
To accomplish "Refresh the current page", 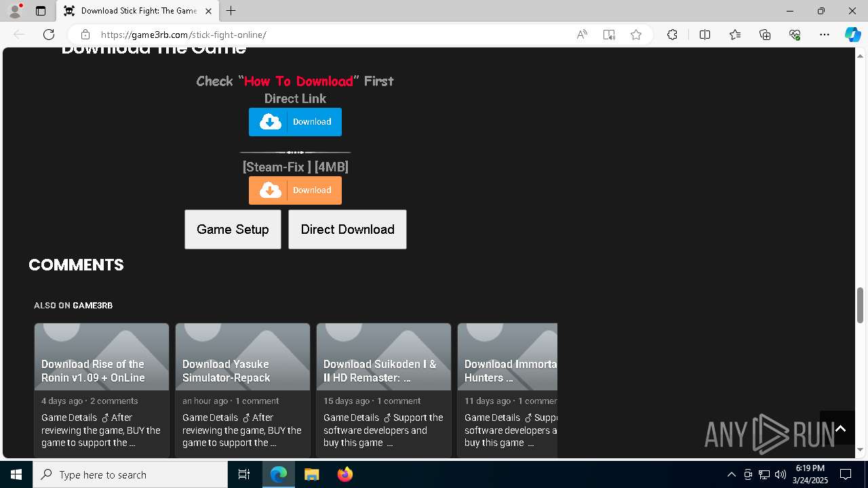I will [x=49, y=35].
